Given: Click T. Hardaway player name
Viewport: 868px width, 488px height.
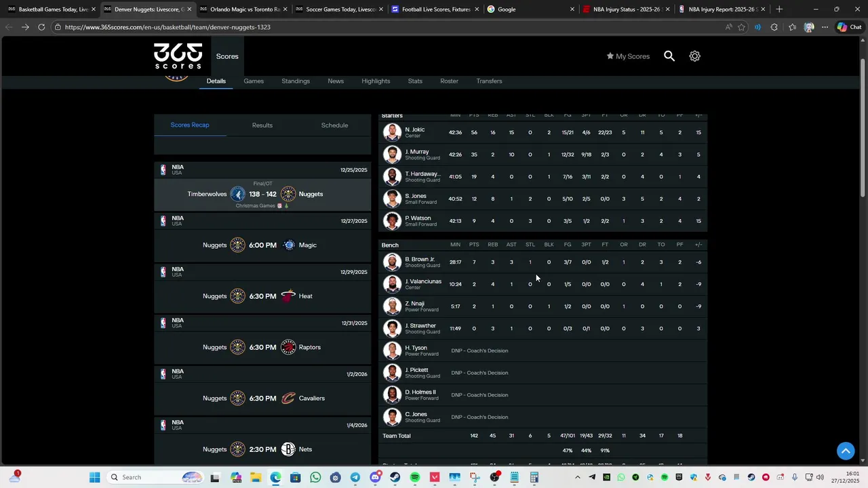Looking at the screenshot, I should [x=422, y=174].
